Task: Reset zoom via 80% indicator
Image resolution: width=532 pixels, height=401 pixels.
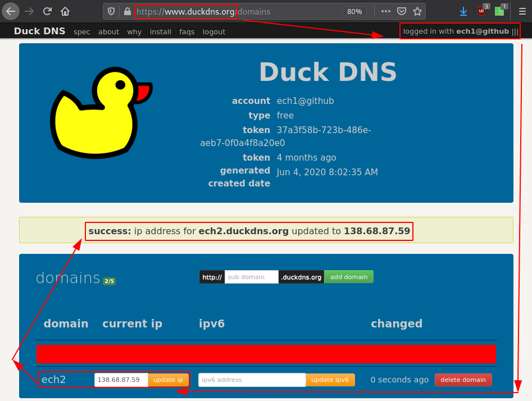Action: [x=354, y=12]
